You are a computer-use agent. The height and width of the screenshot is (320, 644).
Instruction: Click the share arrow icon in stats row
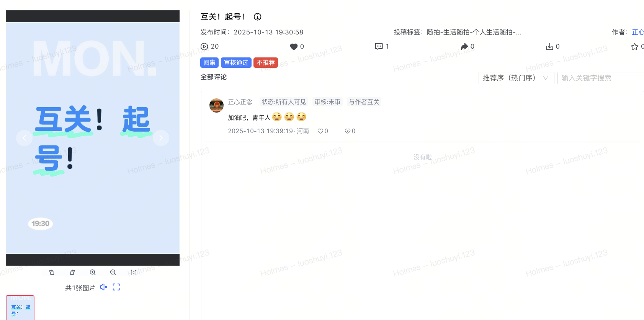pos(464,46)
